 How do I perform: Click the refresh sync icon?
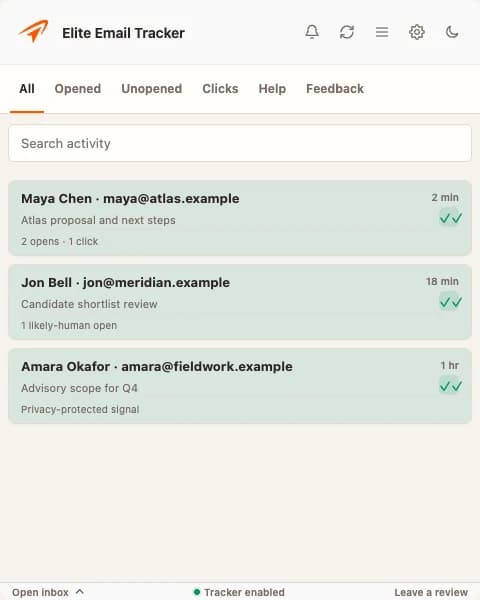tap(347, 32)
